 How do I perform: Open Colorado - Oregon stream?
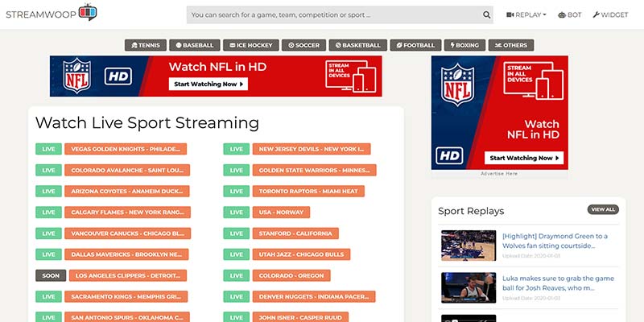tap(291, 275)
